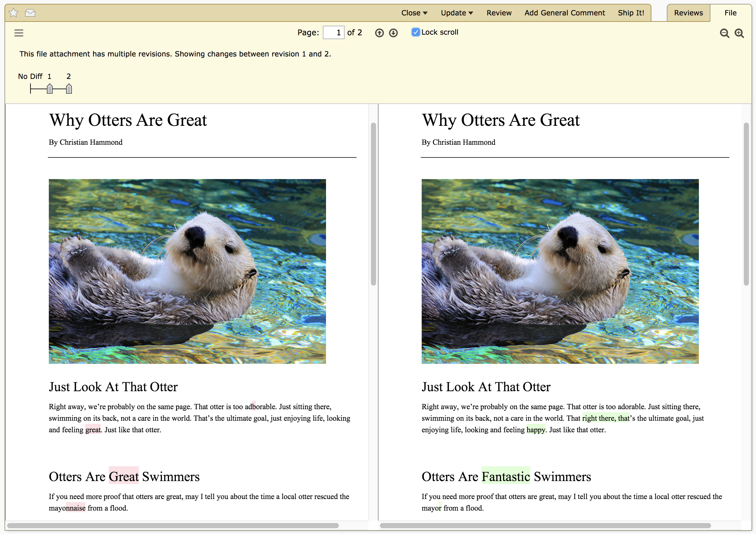Screen dimensions: 756x534
Task: Open the Update dropdown menu
Action: [457, 13]
